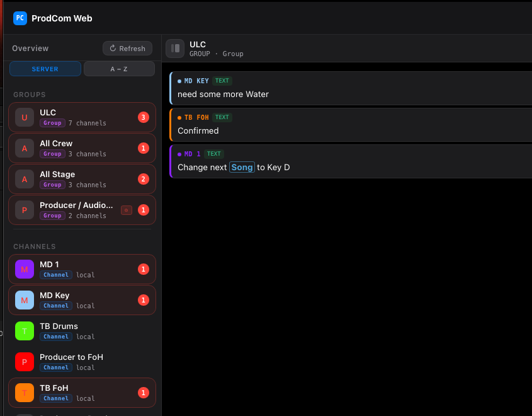The height and width of the screenshot is (416, 532).
Task: Click the TB FOH sender label
Action: click(x=196, y=117)
